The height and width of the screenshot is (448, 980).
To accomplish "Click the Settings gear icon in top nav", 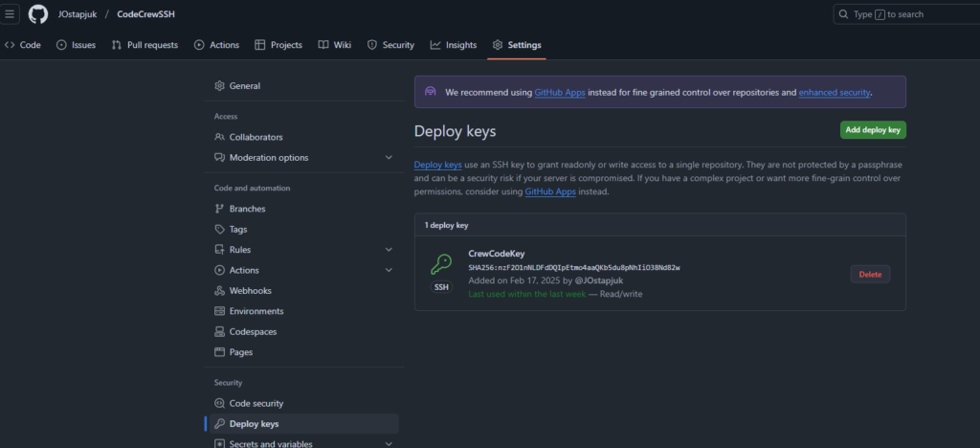I will tap(498, 45).
